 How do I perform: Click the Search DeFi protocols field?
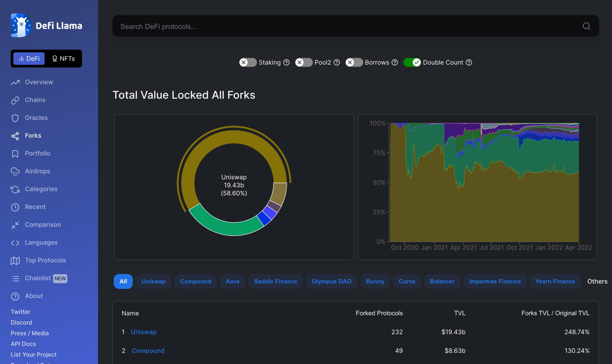point(355,26)
